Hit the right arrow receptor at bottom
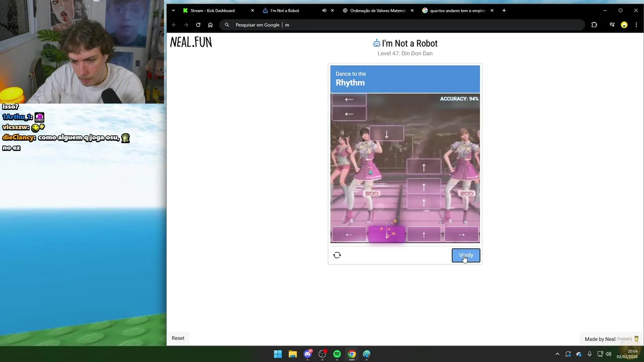 pyautogui.click(x=461, y=234)
